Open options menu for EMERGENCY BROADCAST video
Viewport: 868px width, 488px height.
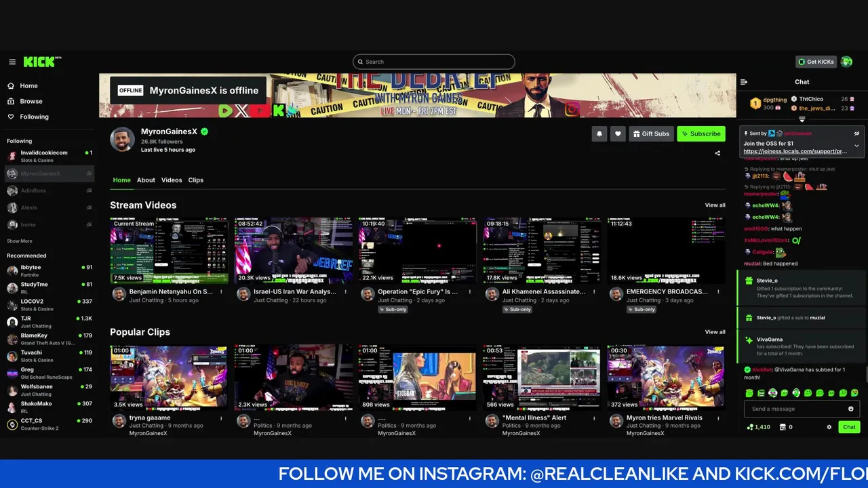point(717,292)
